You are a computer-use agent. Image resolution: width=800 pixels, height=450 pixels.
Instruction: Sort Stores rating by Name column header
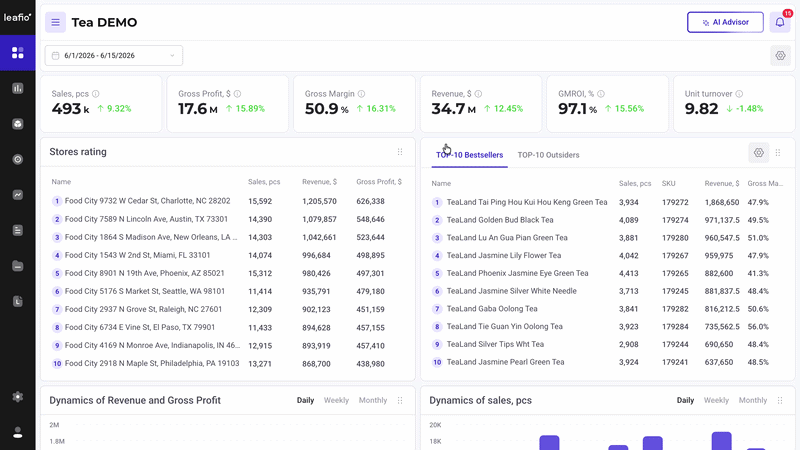(x=61, y=182)
